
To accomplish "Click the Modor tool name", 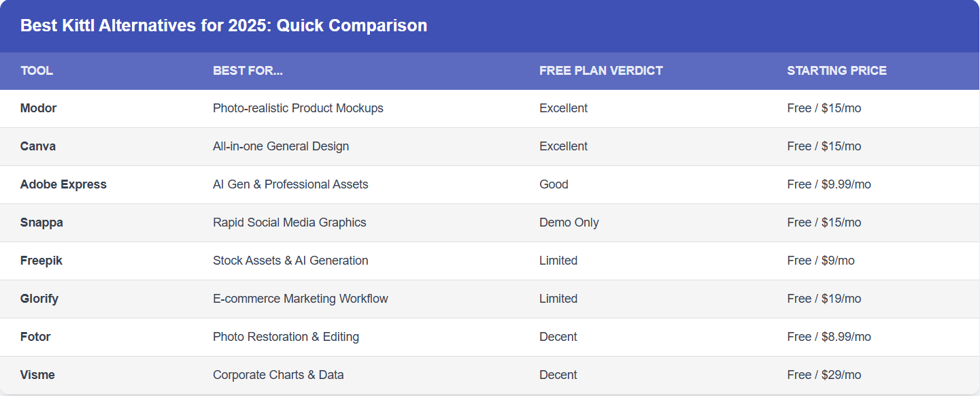I will (39, 108).
